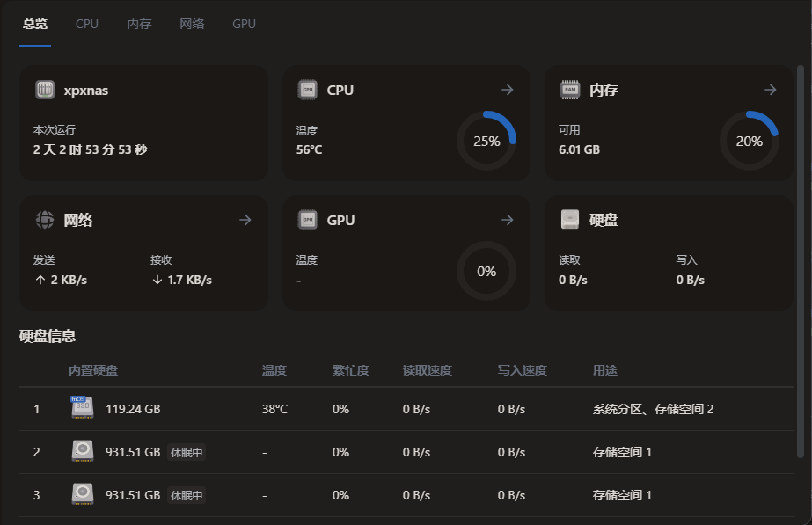Screen dimensions: 812x525
Task: Click the RAM icon on the 内存 card
Action: 570,89
